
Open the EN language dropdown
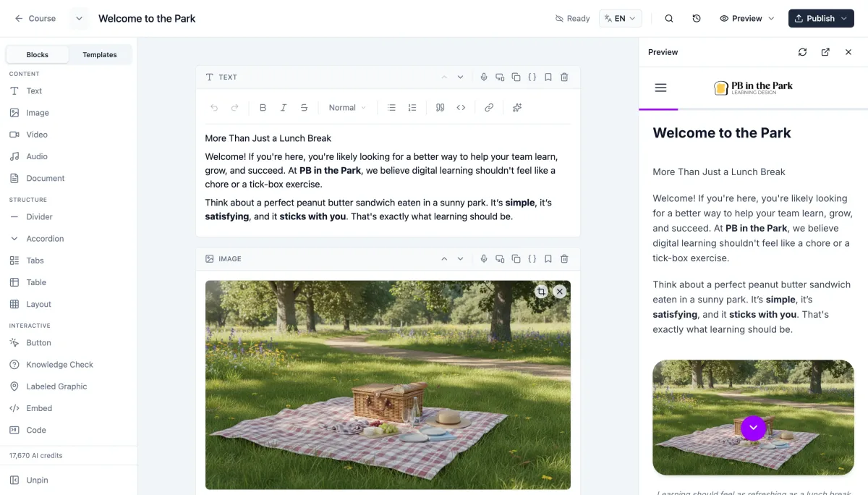[620, 18]
